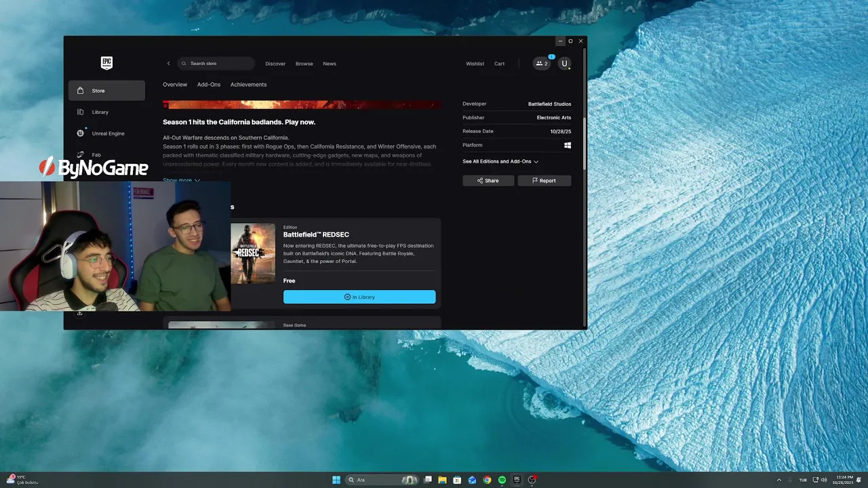The width and height of the screenshot is (868, 488).
Task: Click the Library icon in sidebar
Action: (x=80, y=112)
